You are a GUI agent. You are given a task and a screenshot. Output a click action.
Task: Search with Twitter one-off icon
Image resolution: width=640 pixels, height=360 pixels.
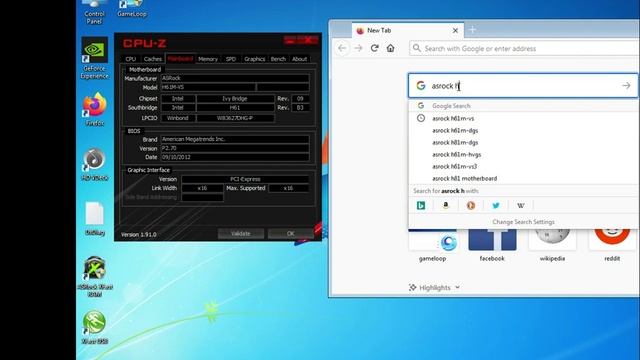496,205
